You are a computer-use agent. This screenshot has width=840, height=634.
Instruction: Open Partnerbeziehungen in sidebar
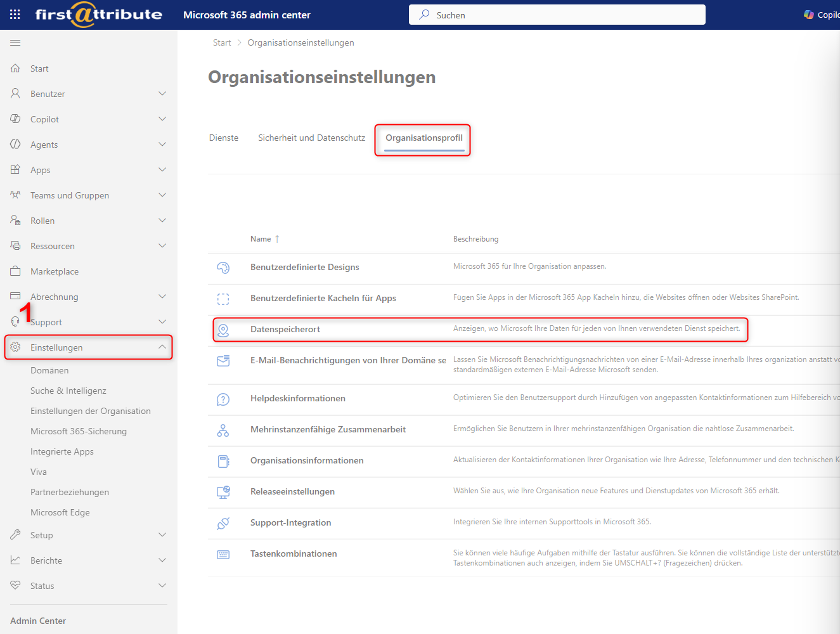pos(70,492)
